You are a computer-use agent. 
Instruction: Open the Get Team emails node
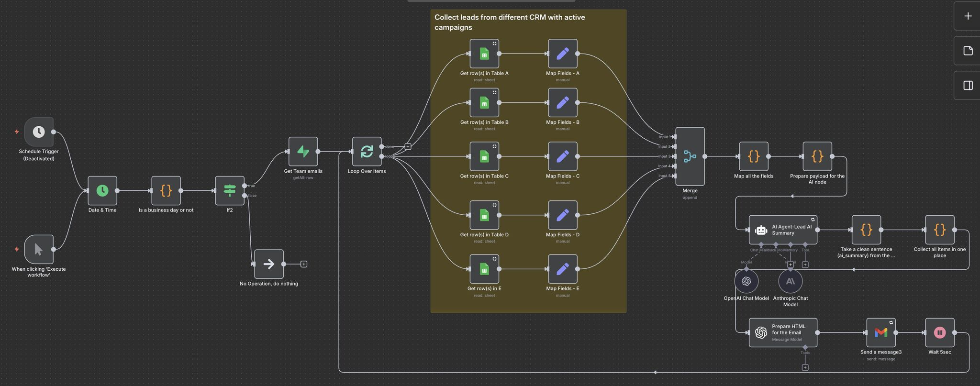pyautogui.click(x=303, y=152)
